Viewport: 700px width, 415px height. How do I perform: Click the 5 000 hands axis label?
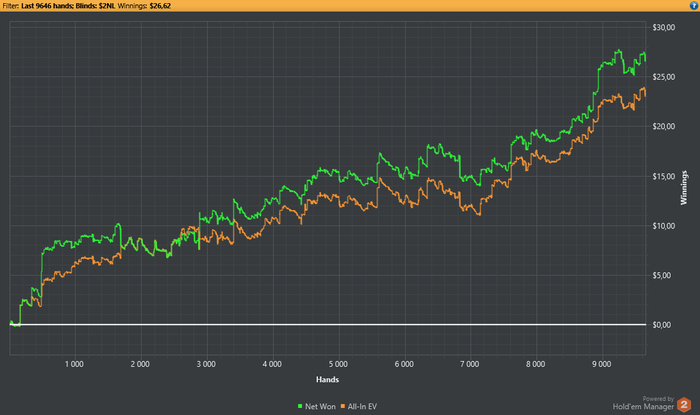(x=338, y=365)
